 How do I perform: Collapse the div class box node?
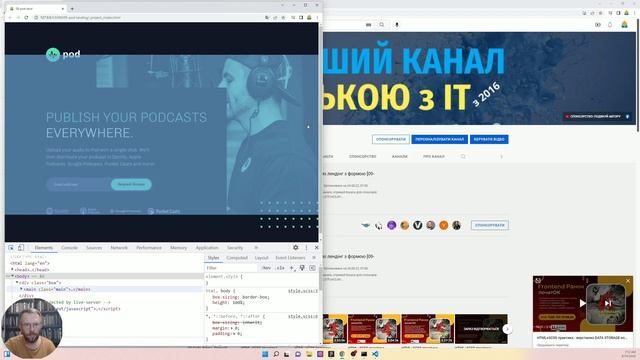click(17, 282)
